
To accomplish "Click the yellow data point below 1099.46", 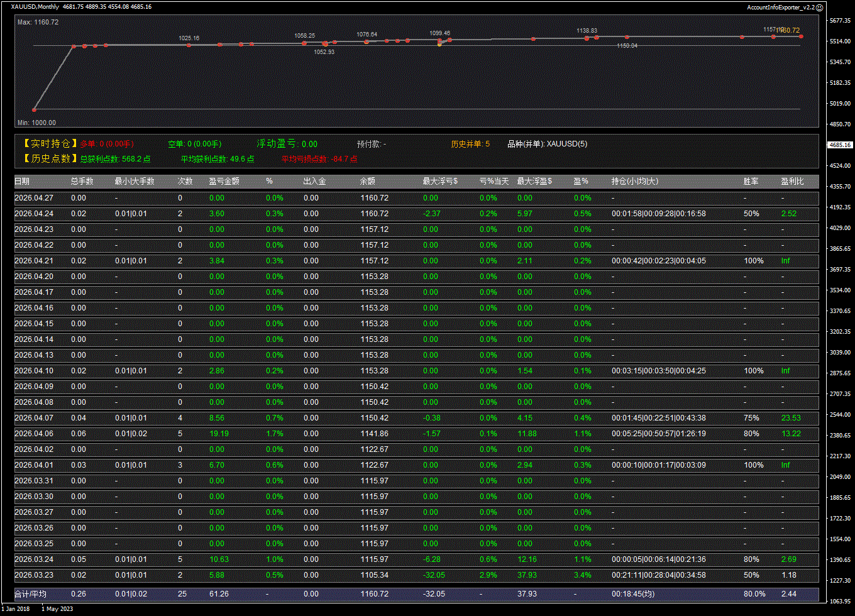I will [x=439, y=45].
